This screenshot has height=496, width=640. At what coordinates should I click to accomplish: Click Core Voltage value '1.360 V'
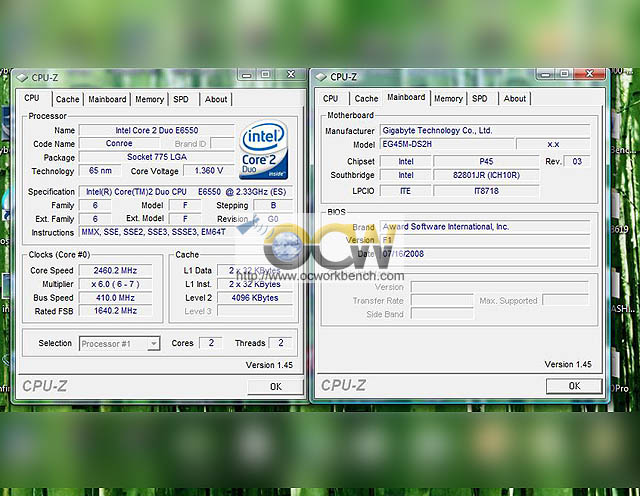[209, 171]
